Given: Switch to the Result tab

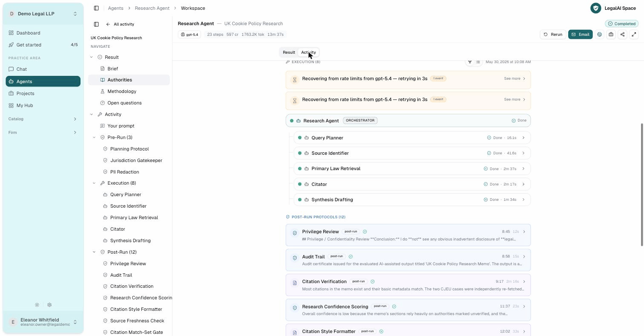Looking at the screenshot, I should (289, 52).
